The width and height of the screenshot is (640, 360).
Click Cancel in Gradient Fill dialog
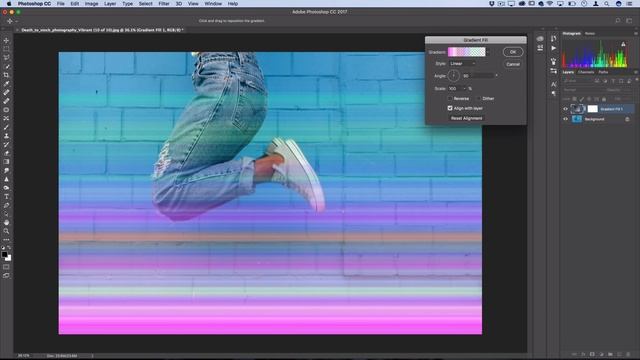[x=513, y=64]
